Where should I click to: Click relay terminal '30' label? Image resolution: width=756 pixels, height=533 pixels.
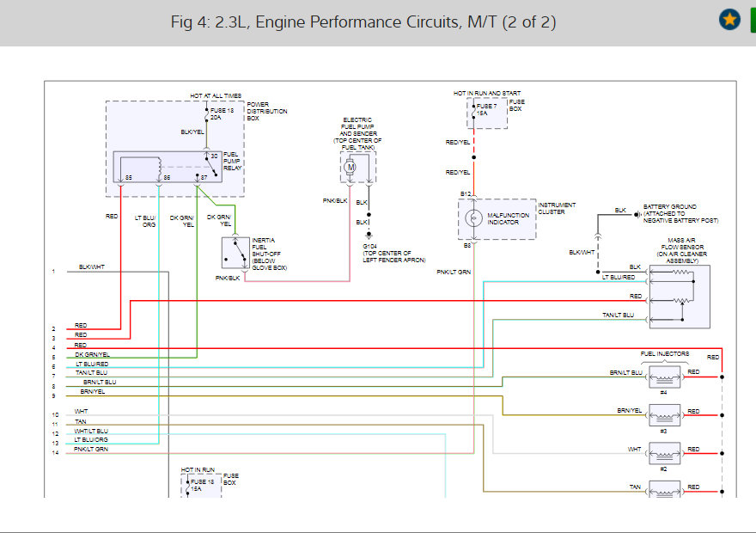click(214, 156)
